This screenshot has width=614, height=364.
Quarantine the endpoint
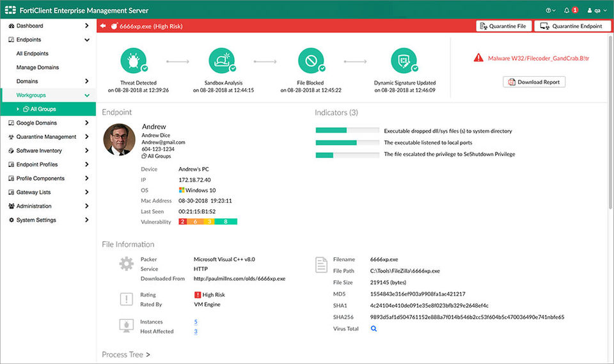572,26
